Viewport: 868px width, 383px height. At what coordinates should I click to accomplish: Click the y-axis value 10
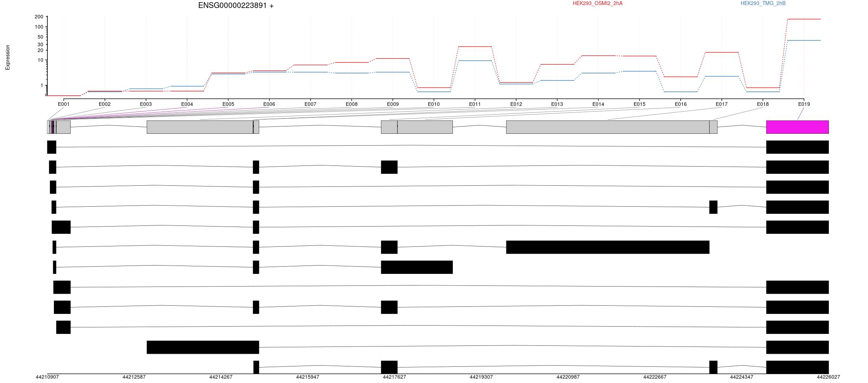click(40, 60)
